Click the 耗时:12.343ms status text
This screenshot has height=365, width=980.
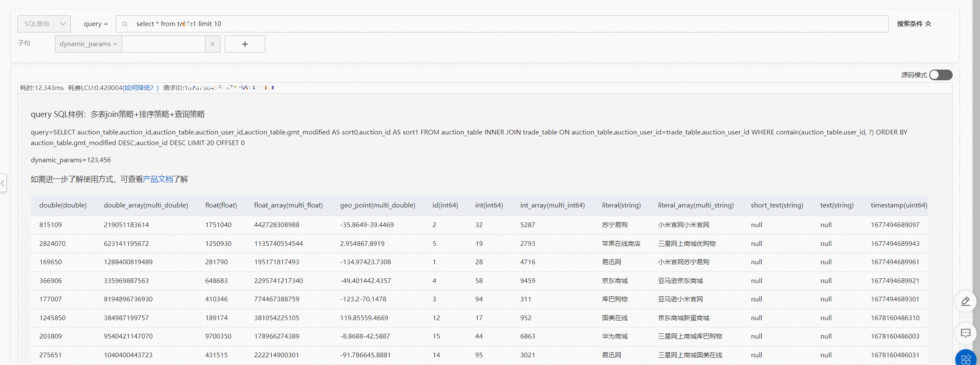click(42, 88)
